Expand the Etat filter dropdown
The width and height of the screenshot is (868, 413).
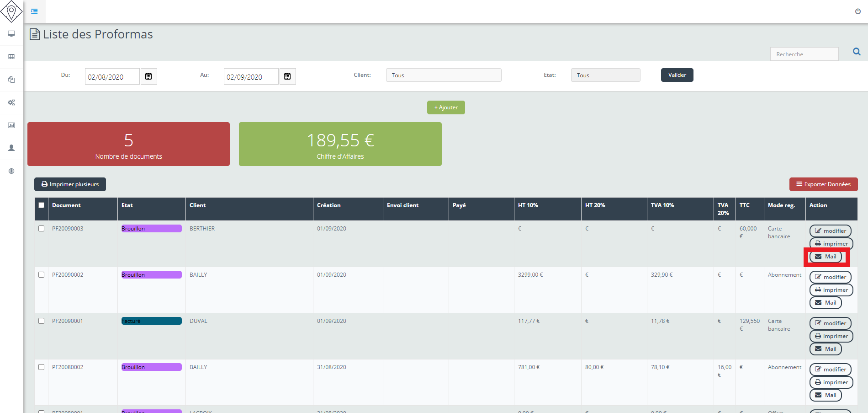[x=605, y=75]
